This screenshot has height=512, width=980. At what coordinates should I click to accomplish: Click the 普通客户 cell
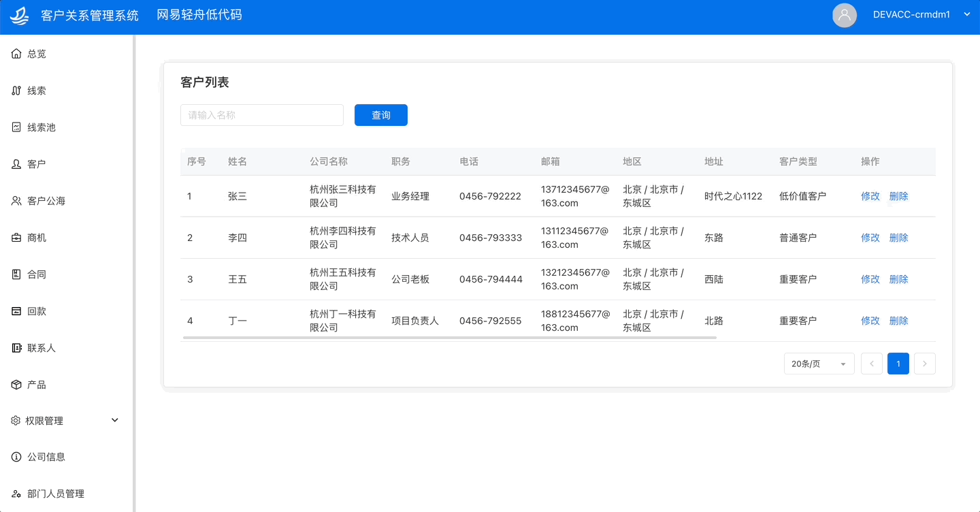click(x=798, y=238)
